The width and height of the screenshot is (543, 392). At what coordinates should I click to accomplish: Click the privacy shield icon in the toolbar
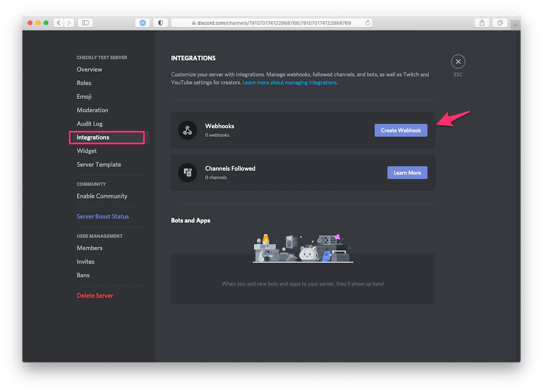point(160,22)
